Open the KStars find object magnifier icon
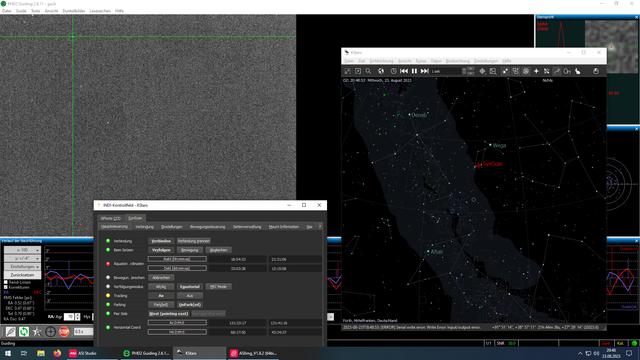The image size is (640, 360). [x=368, y=71]
